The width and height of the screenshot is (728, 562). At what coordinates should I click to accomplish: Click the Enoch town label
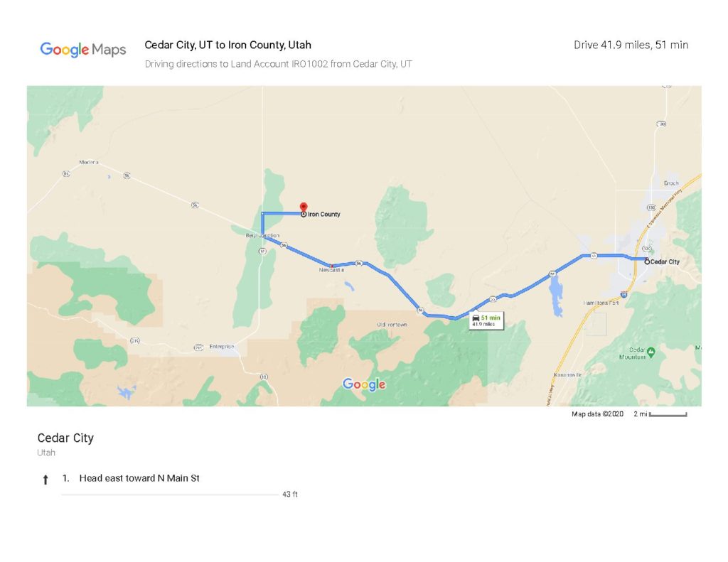[x=671, y=183]
